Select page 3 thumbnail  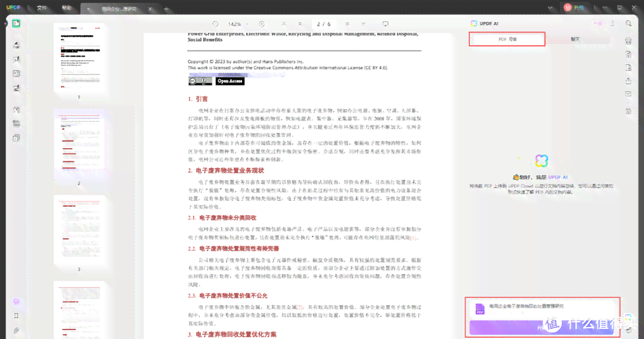point(79,230)
